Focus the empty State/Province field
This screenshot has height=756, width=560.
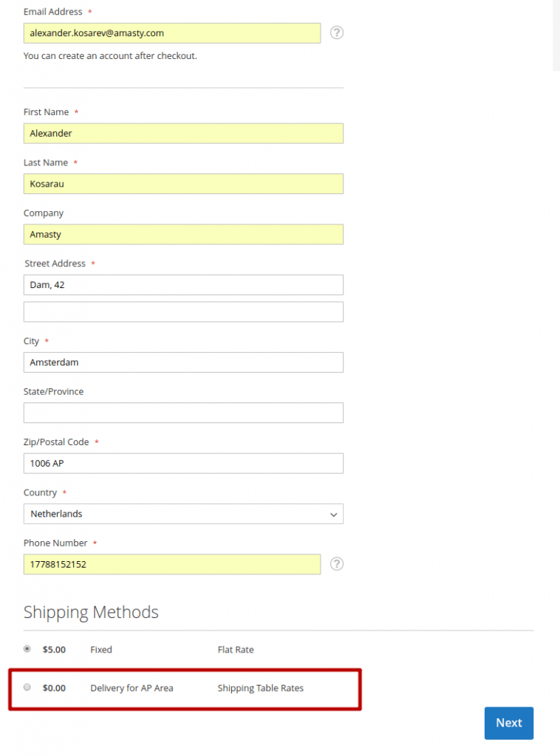[x=183, y=413]
